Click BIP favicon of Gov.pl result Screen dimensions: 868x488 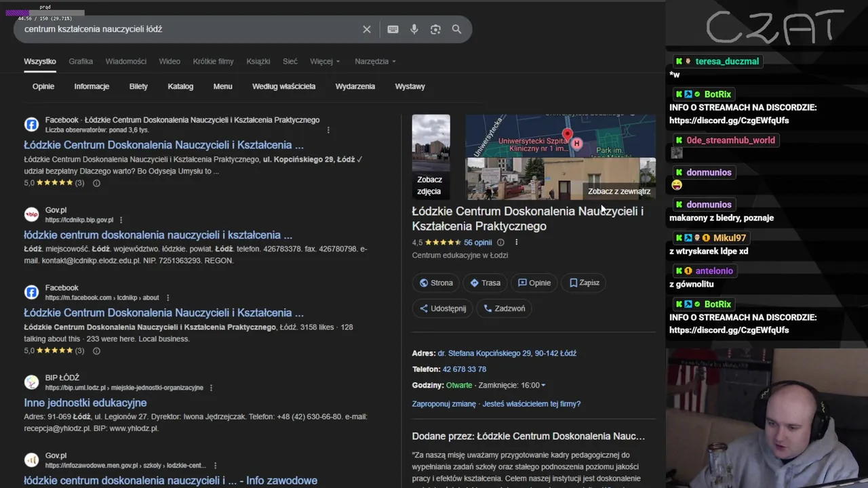pos(31,215)
